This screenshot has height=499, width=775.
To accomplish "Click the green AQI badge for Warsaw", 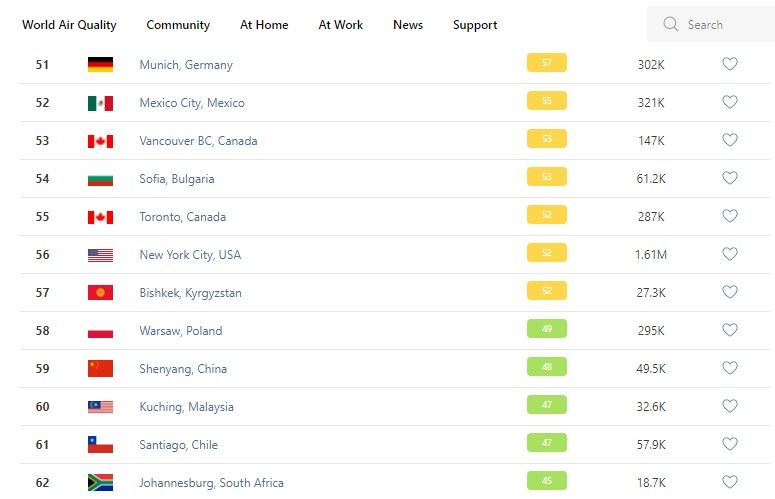I will (547, 329).
